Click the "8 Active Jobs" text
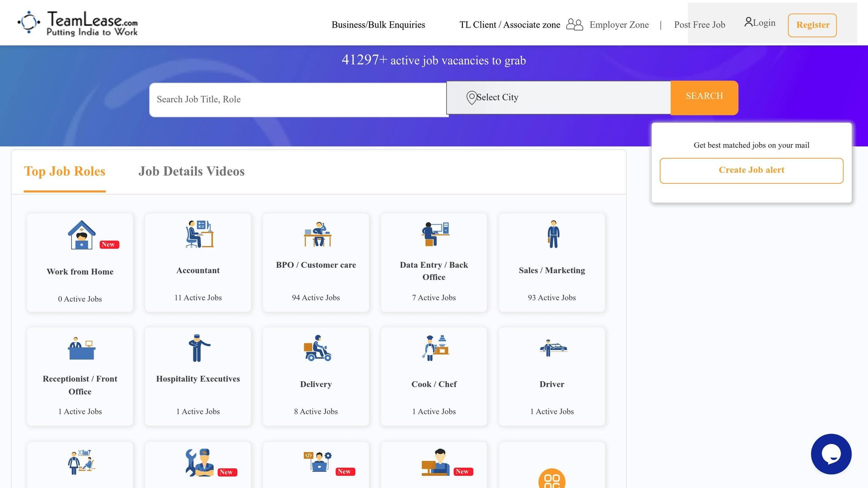The height and width of the screenshot is (488, 868). point(316,412)
